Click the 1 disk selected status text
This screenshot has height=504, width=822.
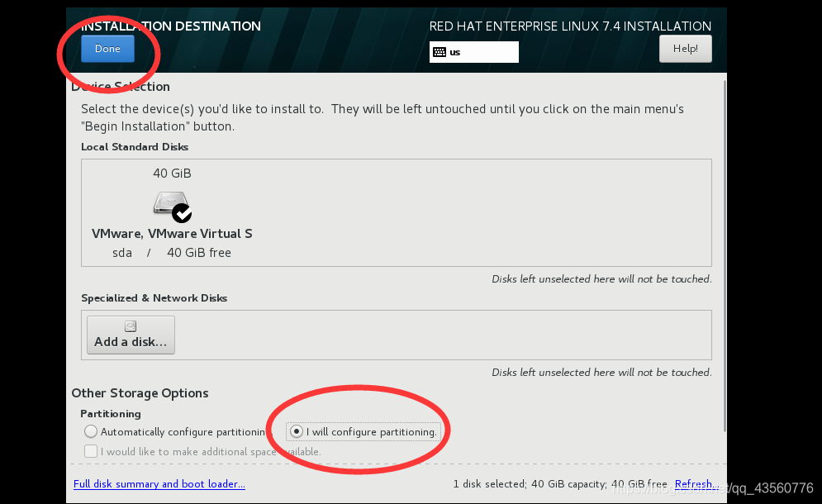pos(560,484)
